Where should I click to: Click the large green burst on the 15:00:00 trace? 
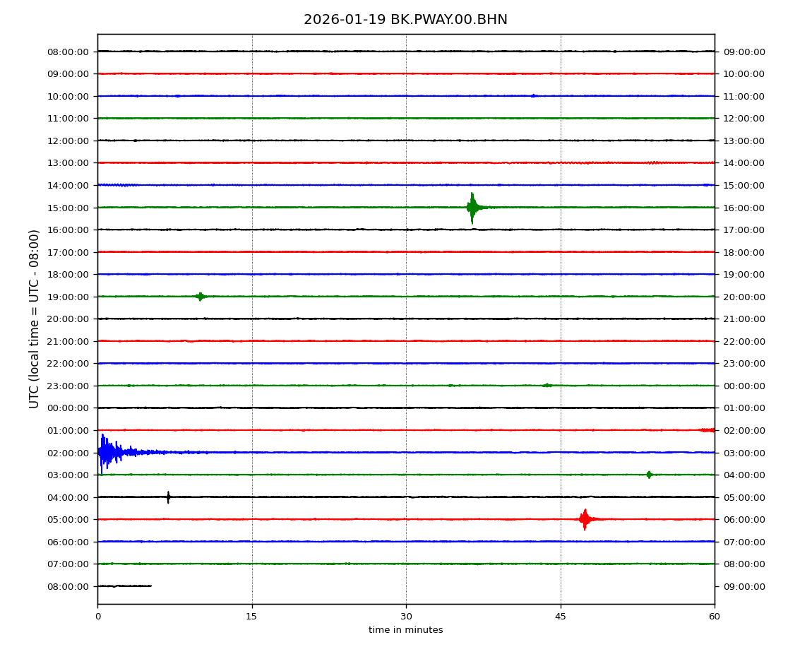(x=472, y=207)
